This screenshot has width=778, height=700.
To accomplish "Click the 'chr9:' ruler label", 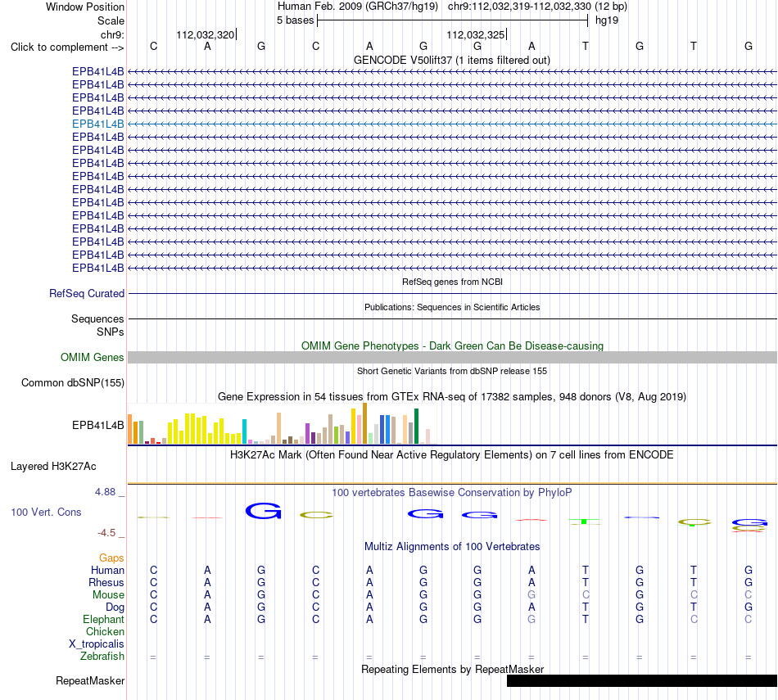I will 112,34.
